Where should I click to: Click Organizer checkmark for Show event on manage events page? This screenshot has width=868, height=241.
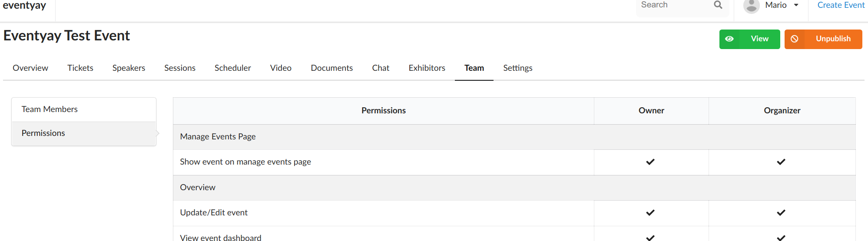point(781,162)
